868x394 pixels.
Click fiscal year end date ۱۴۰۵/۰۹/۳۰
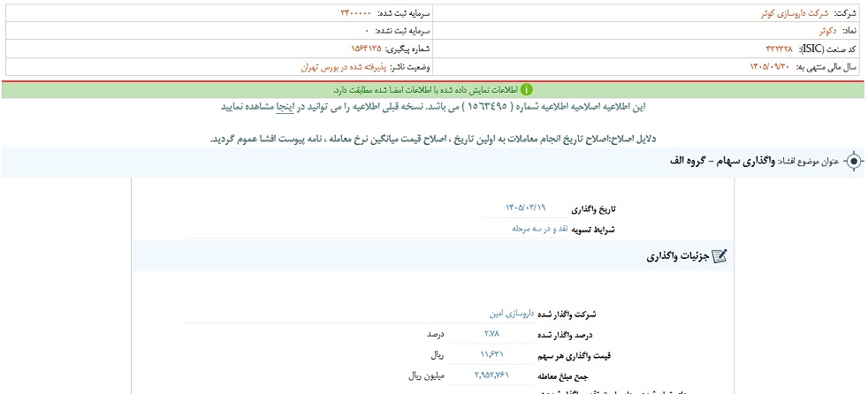pyautogui.click(x=771, y=67)
